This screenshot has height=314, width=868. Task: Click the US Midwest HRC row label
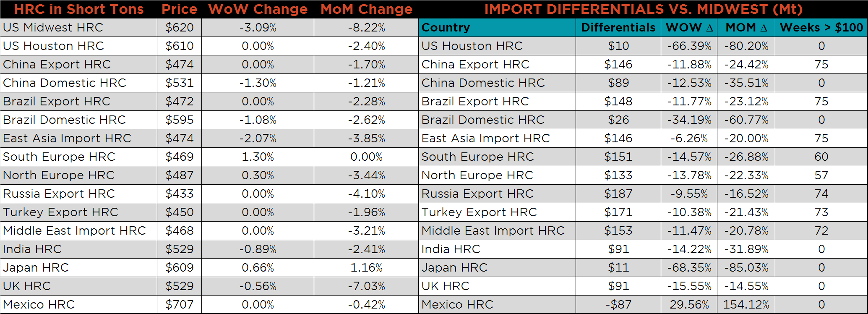click(53, 28)
